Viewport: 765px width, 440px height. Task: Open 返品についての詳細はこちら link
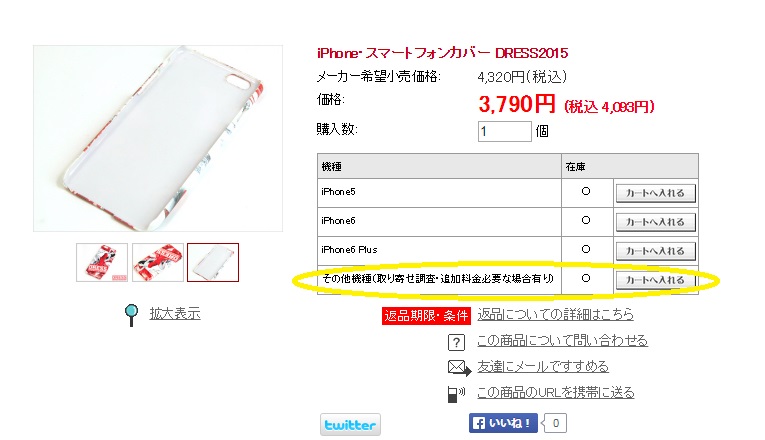pyautogui.click(x=555, y=314)
